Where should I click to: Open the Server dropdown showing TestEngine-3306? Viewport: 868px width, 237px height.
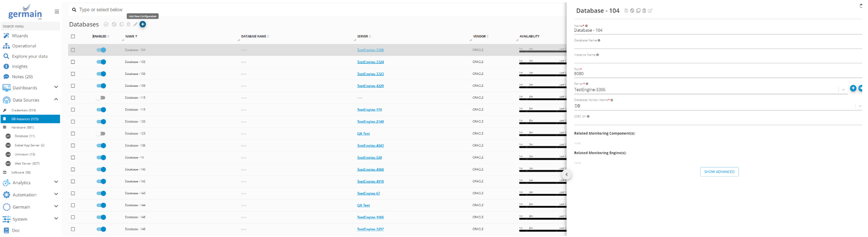coord(709,90)
